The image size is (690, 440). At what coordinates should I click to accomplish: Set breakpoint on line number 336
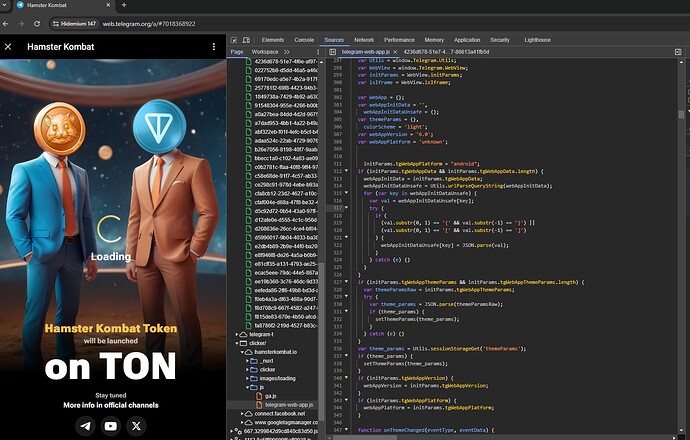[338, 348]
